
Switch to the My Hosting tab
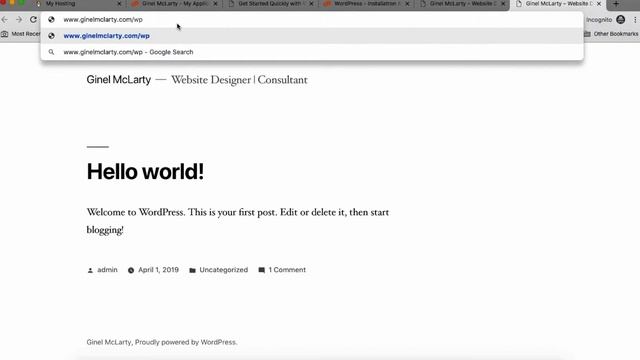tap(78, 4)
